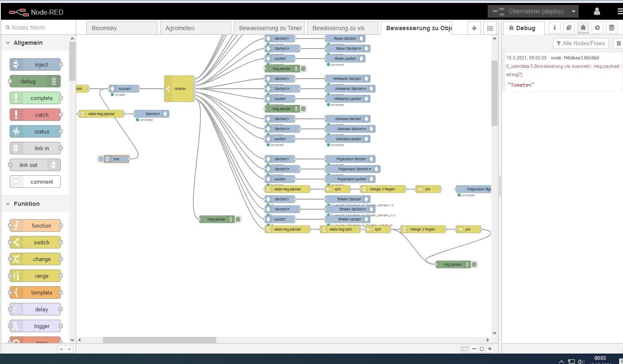
Task: Select the Bewaesserung zu Obj tab
Action: pyautogui.click(x=416, y=28)
